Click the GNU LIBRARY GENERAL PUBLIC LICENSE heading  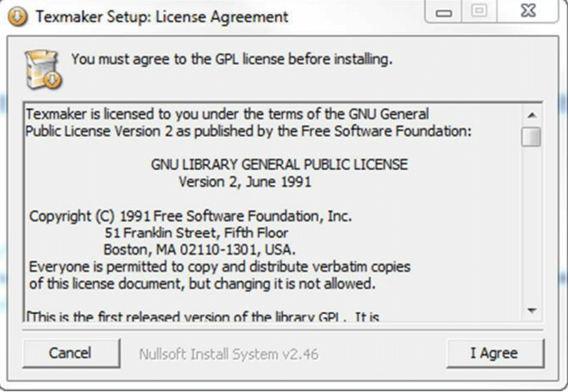point(279,164)
